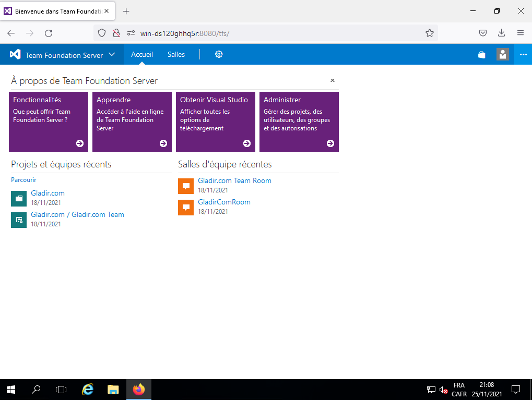Open the administration gear settings icon
Screen dimensions: 532x400
(219, 54)
